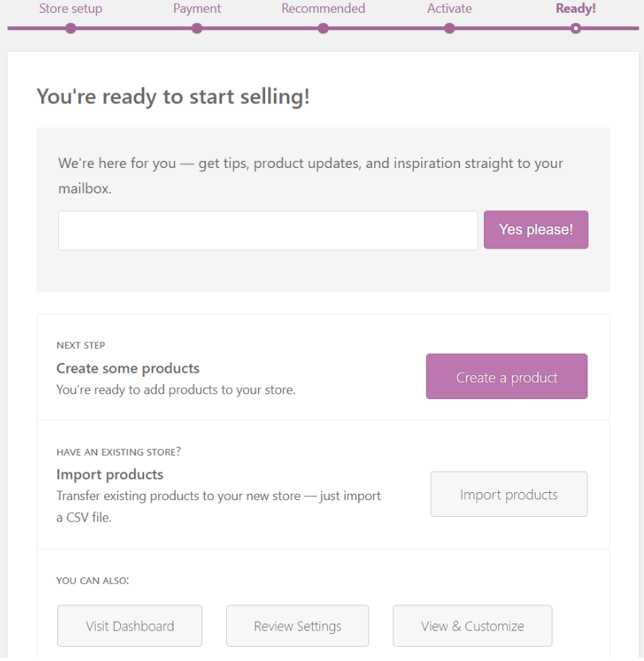The width and height of the screenshot is (644, 661).
Task: Focus the newsletter email input field
Action: click(x=268, y=230)
